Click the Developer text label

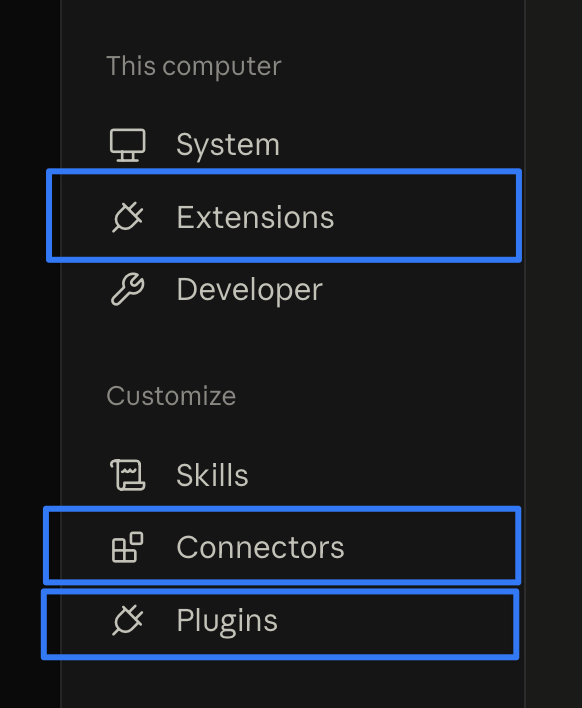tap(249, 290)
